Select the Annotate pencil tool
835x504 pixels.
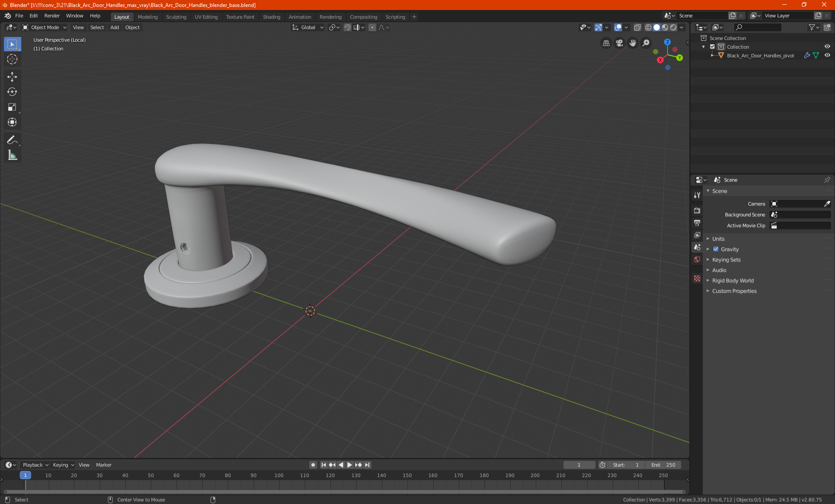(12, 140)
